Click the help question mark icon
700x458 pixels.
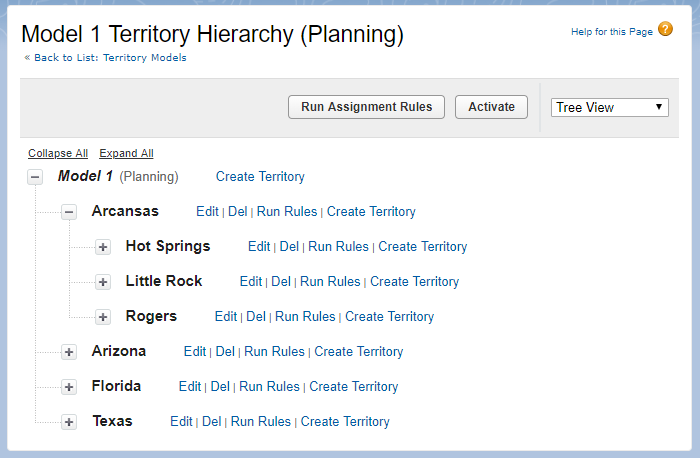(665, 30)
